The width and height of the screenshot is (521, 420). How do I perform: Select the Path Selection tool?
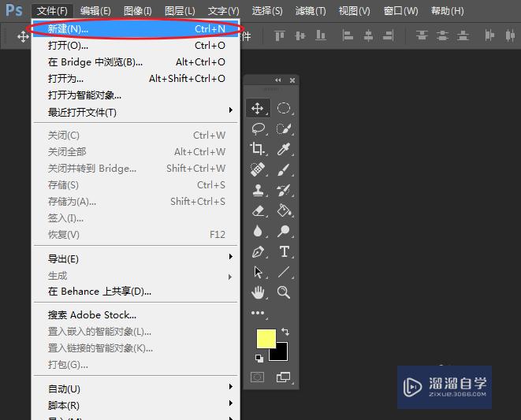[258, 272]
